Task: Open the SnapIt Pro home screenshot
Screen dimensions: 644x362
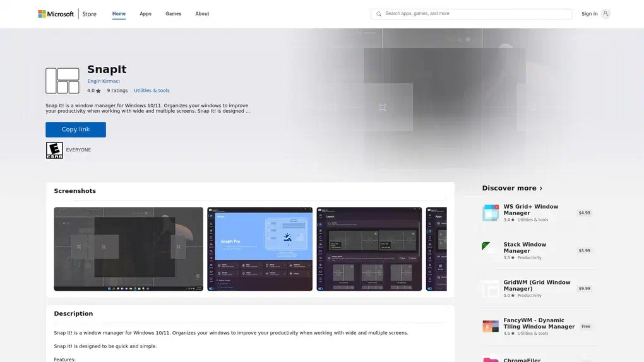Action: [x=259, y=248]
